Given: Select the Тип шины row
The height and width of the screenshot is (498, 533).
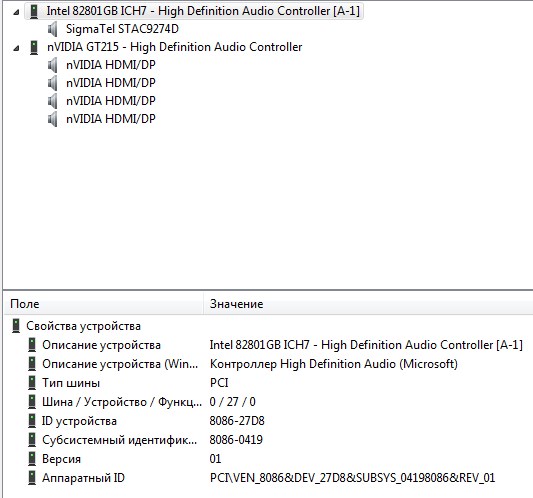Looking at the screenshot, I should [x=268, y=383].
